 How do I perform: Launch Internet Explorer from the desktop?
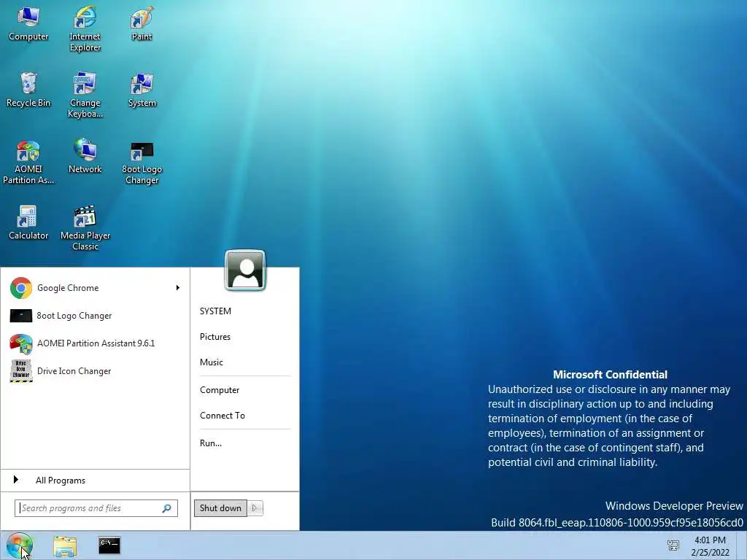click(85, 28)
